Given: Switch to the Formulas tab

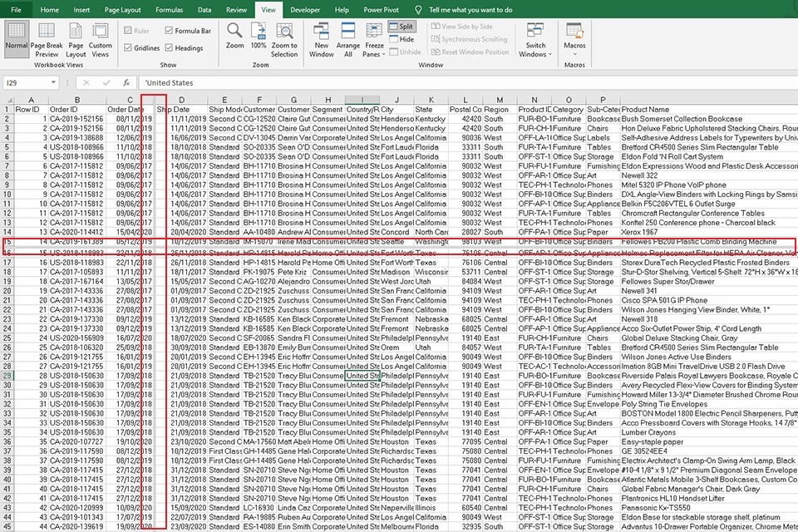Looking at the screenshot, I should point(170,10).
